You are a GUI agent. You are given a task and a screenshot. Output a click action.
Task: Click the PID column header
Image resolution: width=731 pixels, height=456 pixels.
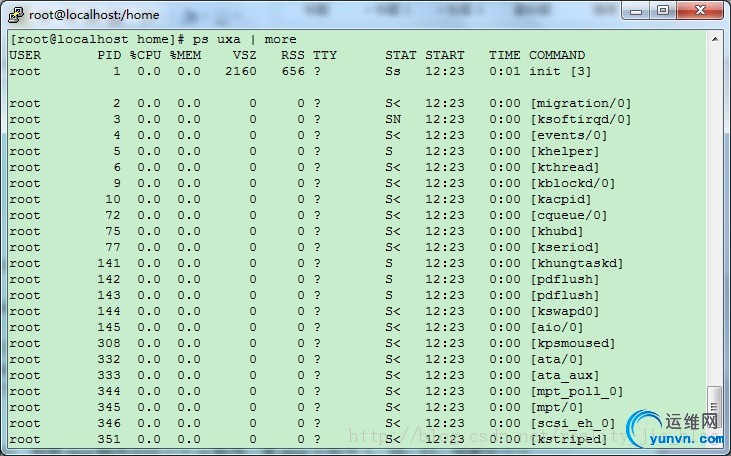109,55
